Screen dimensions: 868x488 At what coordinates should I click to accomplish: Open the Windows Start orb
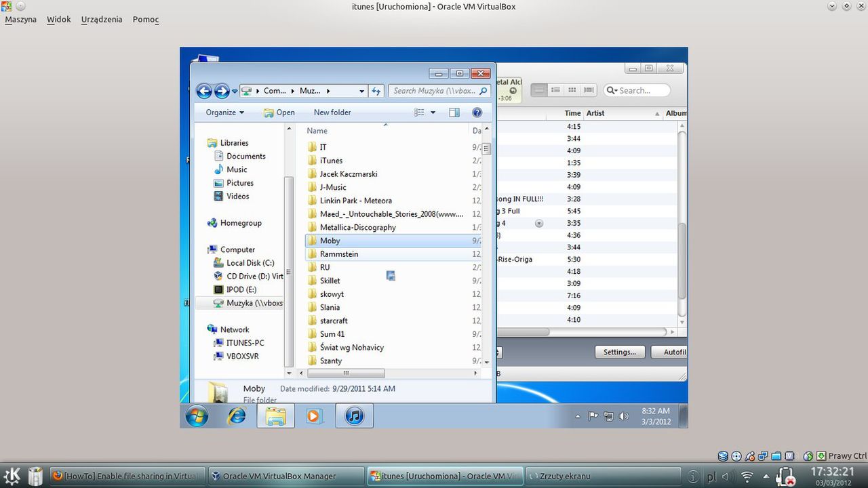pos(197,415)
